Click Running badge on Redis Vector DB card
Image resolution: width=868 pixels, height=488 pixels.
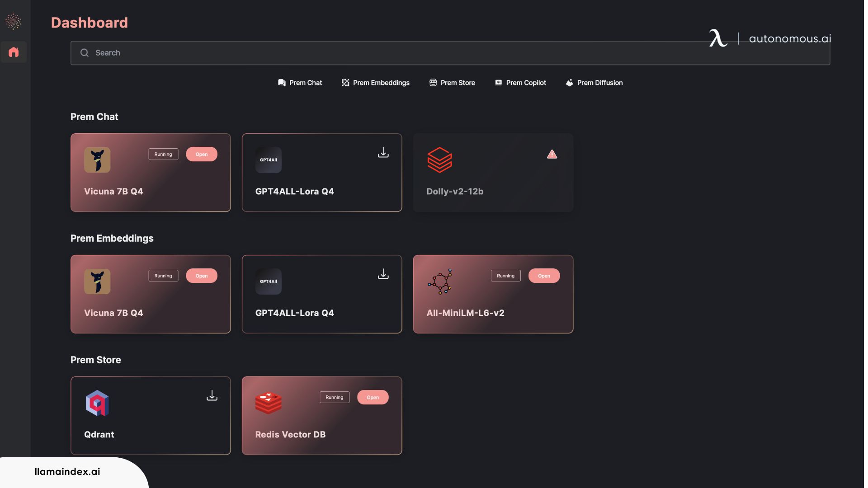click(x=335, y=397)
